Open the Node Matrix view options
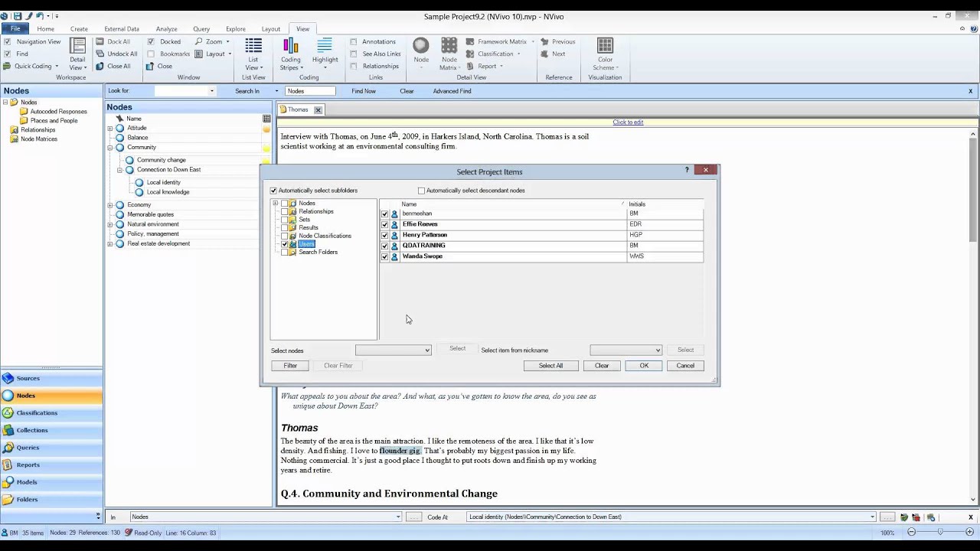 (x=449, y=54)
